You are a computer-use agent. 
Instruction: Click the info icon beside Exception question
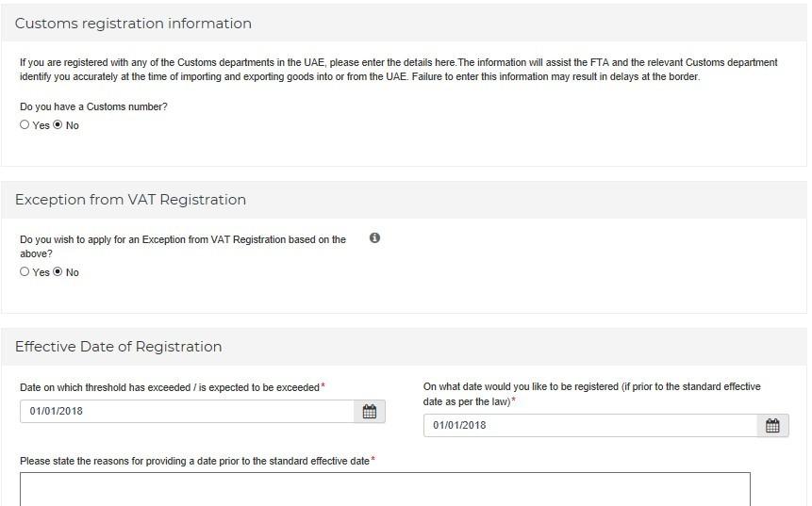coord(374,237)
